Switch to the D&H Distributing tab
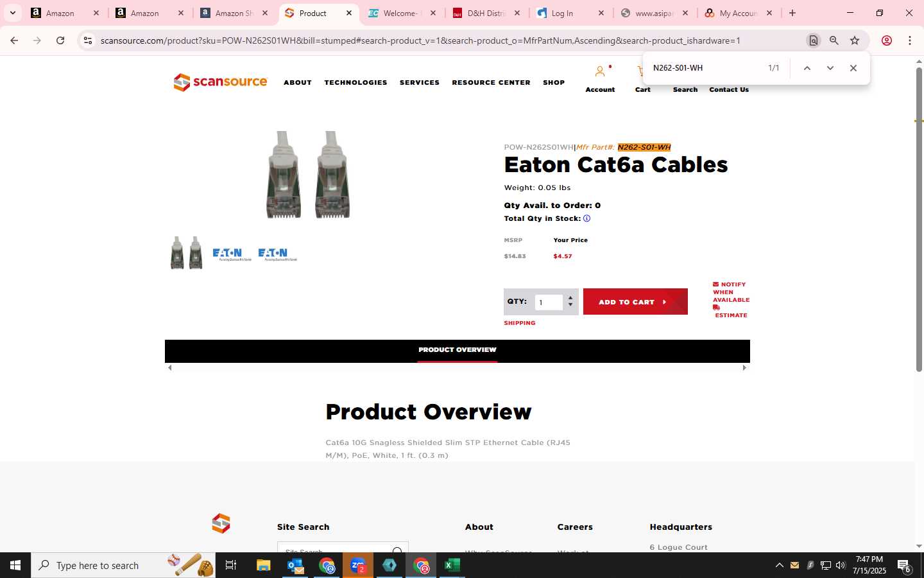924x578 pixels. pyautogui.click(x=486, y=13)
